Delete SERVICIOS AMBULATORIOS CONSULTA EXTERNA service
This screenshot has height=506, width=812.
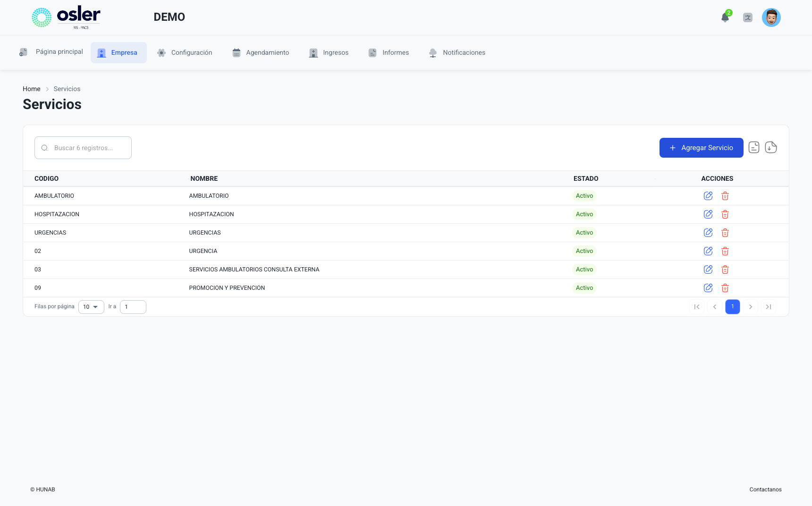click(725, 270)
